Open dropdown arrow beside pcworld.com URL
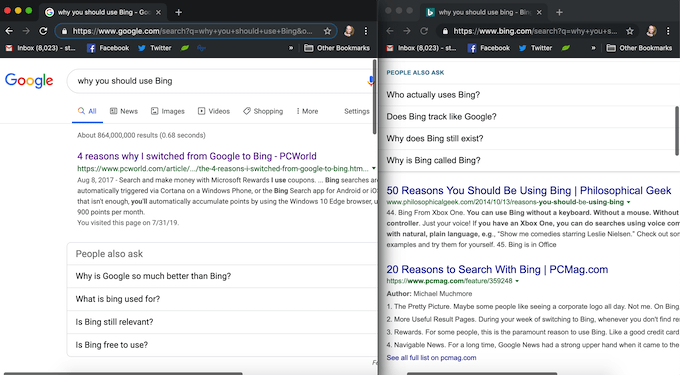This screenshot has height=375, width=680. coord(374,169)
